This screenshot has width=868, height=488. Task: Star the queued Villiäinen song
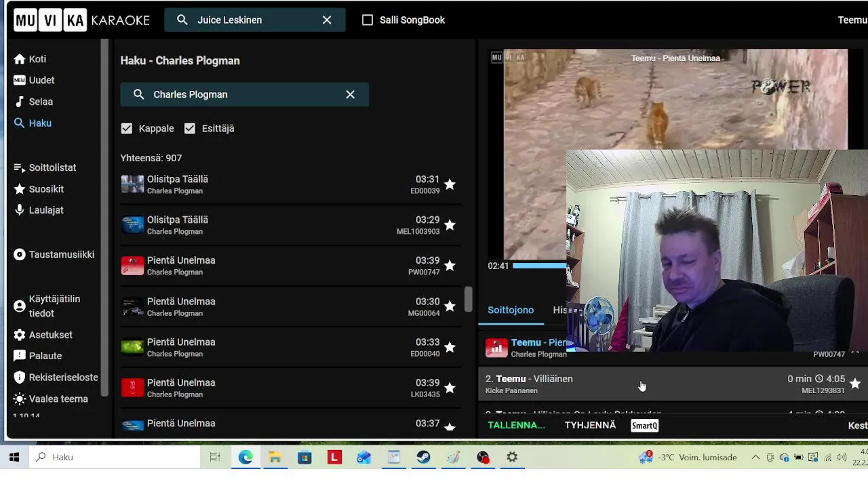[855, 384]
